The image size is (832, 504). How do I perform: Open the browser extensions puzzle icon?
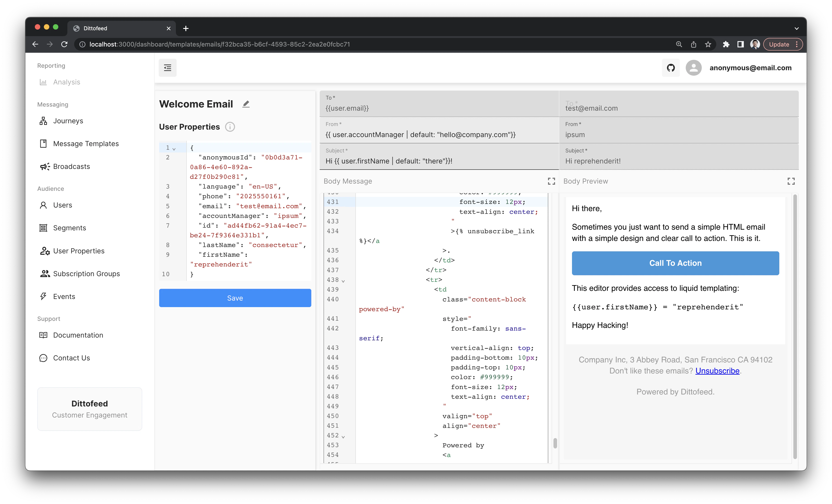[726, 44]
